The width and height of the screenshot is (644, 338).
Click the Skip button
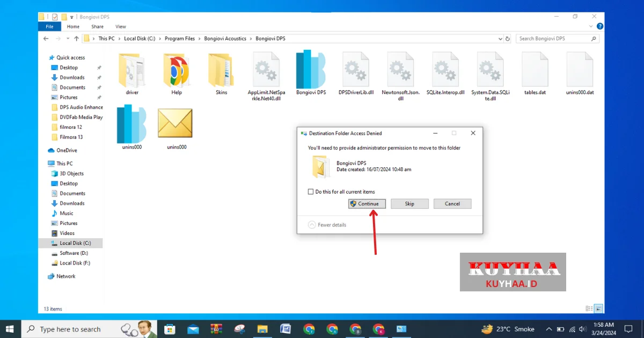409,204
